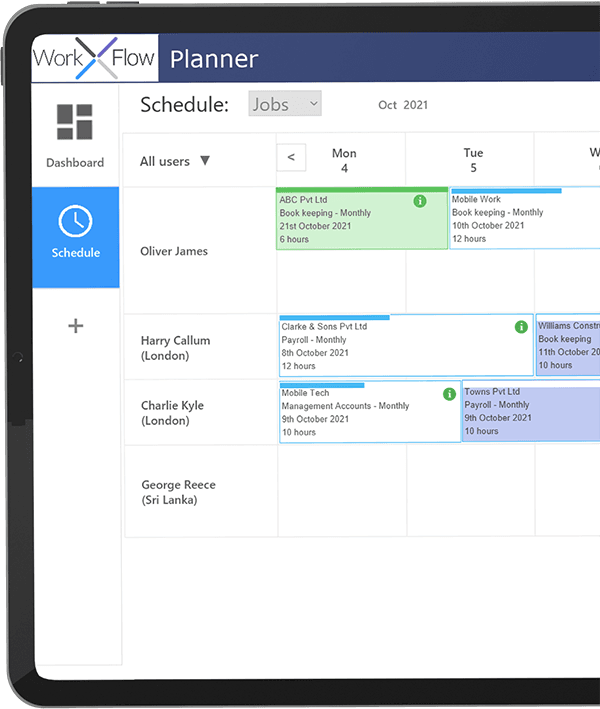Click the WorkFlow logo
The height and width of the screenshot is (709, 600).
click(x=94, y=58)
